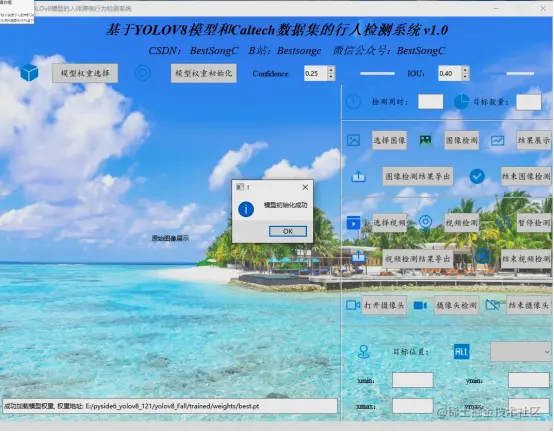This screenshot has height=432, width=554.
Task: Click 视频检测 button
Action: [x=461, y=223]
